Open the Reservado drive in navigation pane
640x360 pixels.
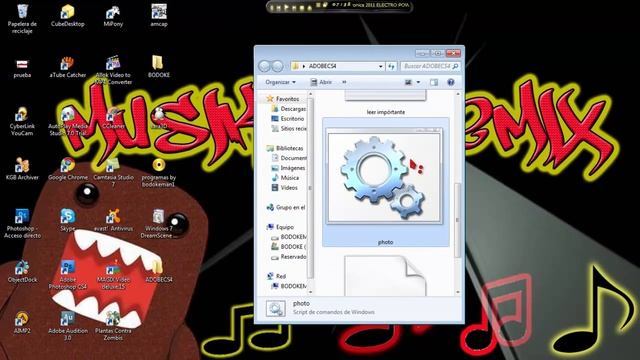pos(289,257)
